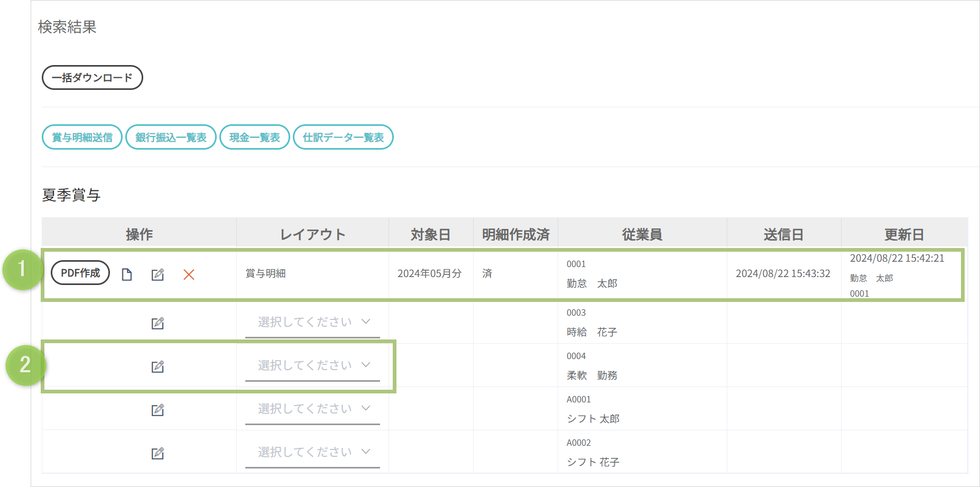Viewport: 980px width, 487px height.
Task: Click the 一括ダウンロード button
Action: click(93, 78)
